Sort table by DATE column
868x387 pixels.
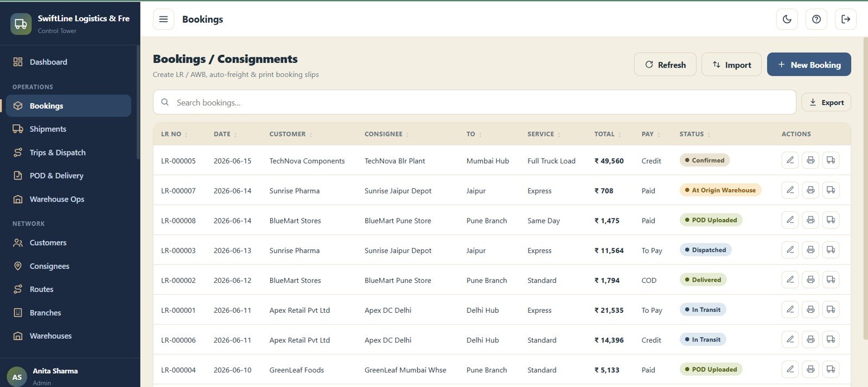[225, 134]
